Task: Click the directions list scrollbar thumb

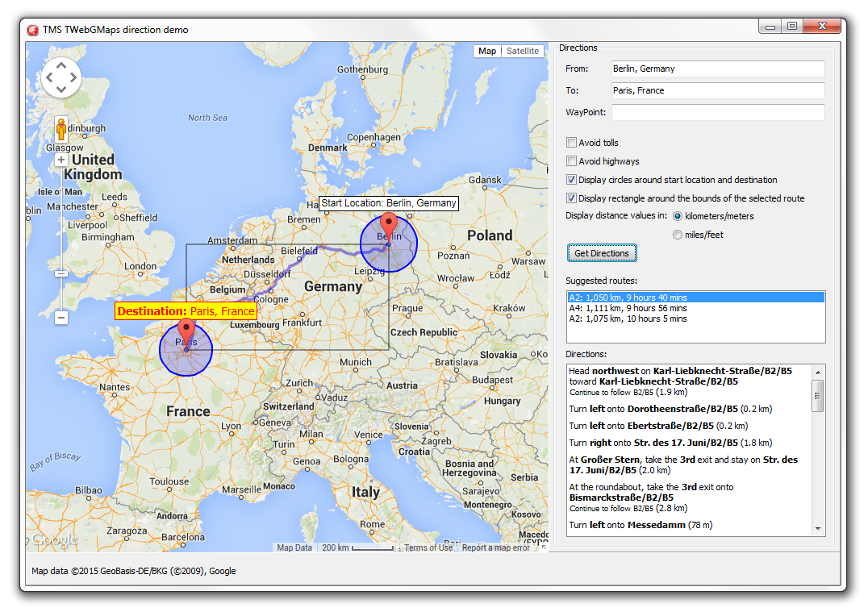Action: (818, 396)
